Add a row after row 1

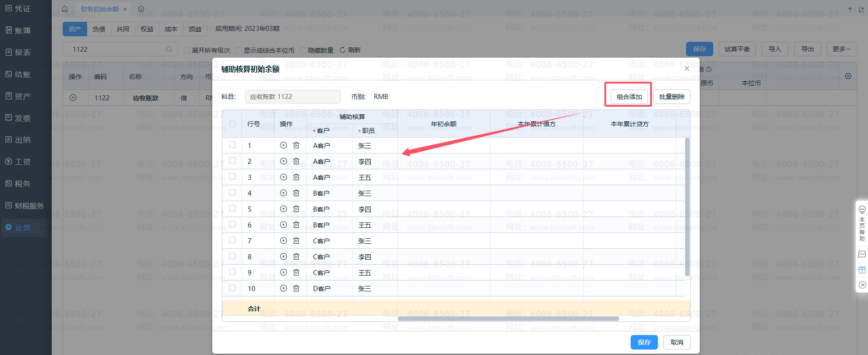click(284, 145)
